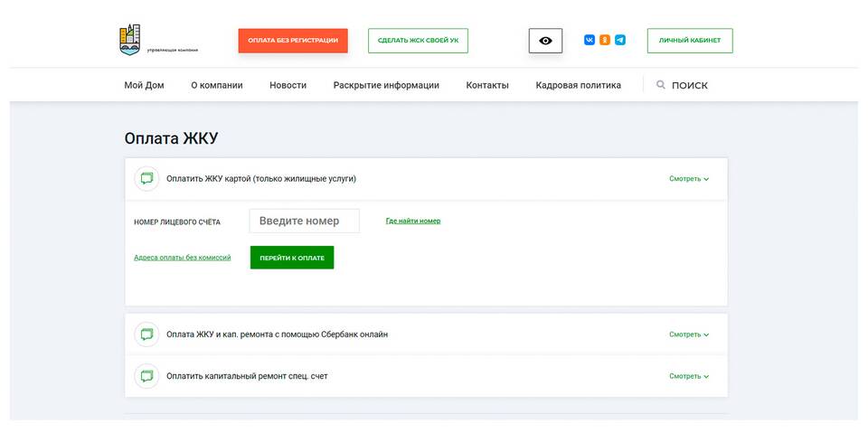Click chat icon beside Сбербанк онлайн row
The height and width of the screenshot is (433, 868).
tap(146, 334)
